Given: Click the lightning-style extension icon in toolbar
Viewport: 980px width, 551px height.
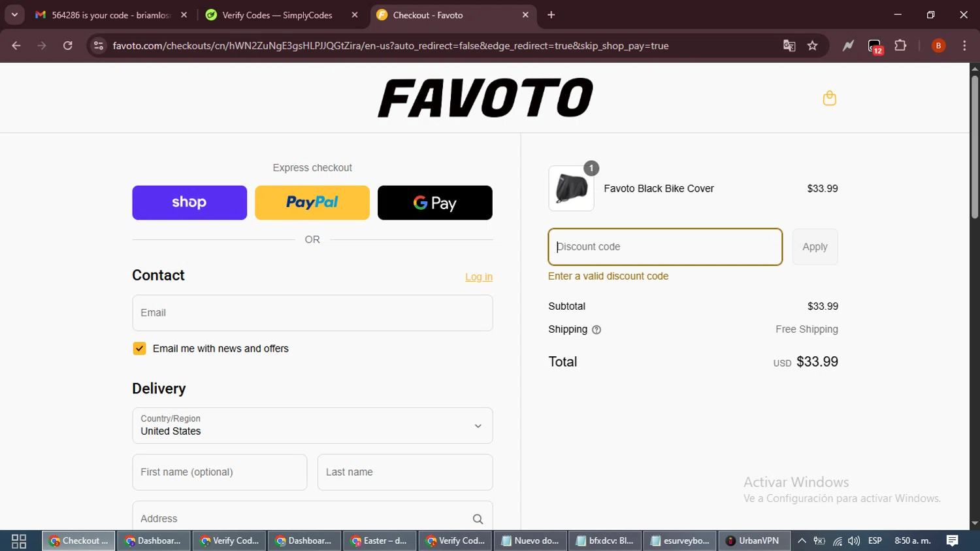Looking at the screenshot, I should click(848, 46).
